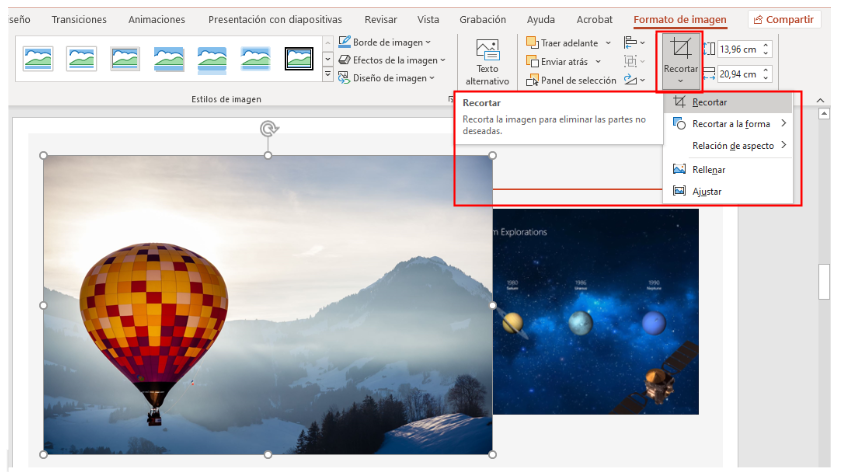Expand the Recortar button dropdown arrow
Image resolution: width=842 pixels, height=472 pixels.
click(x=680, y=81)
